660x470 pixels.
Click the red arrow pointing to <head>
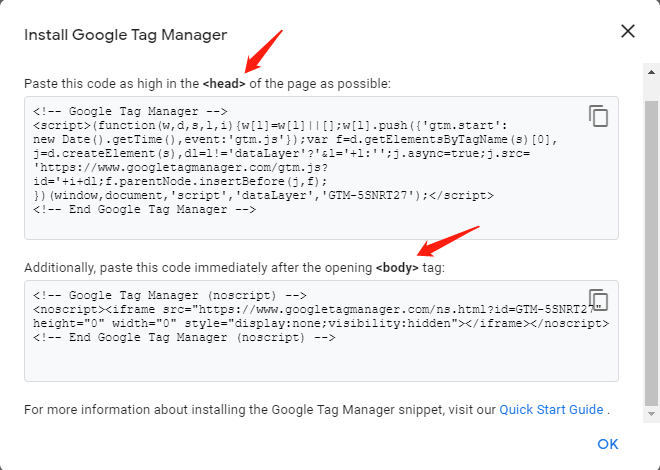coord(263,51)
